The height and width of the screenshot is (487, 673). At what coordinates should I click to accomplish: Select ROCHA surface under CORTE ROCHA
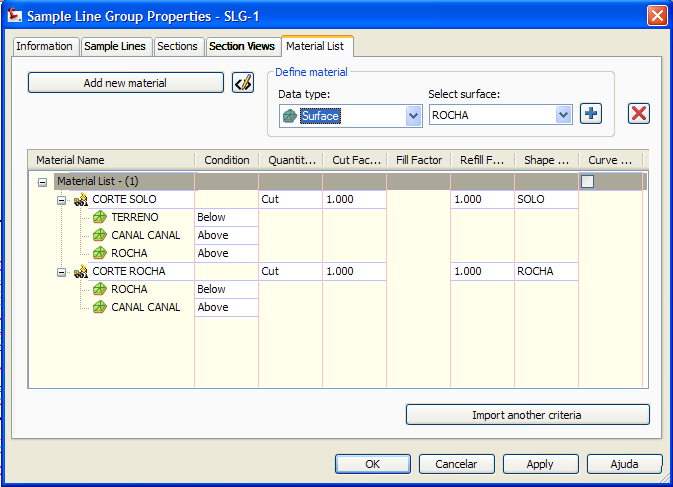pos(129,290)
